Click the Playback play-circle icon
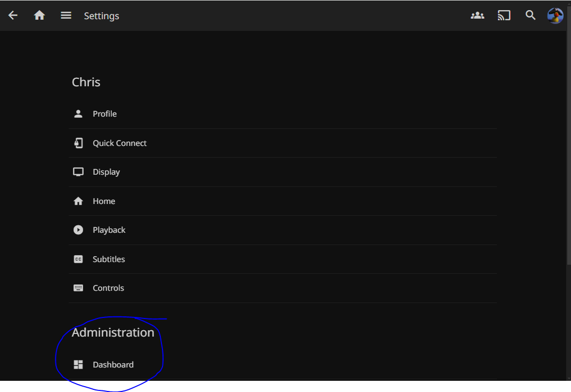The width and height of the screenshot is (571, 392). coord(78,230)
